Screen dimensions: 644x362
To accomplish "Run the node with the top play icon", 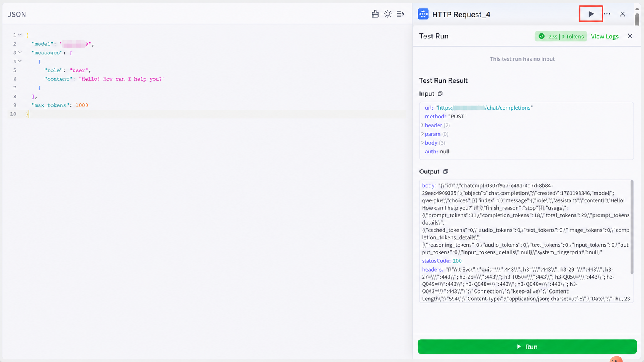I will coord(591,14).
